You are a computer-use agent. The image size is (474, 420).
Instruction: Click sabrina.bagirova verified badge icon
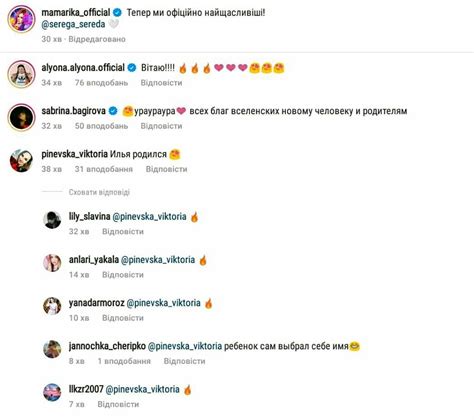[113, 111]
